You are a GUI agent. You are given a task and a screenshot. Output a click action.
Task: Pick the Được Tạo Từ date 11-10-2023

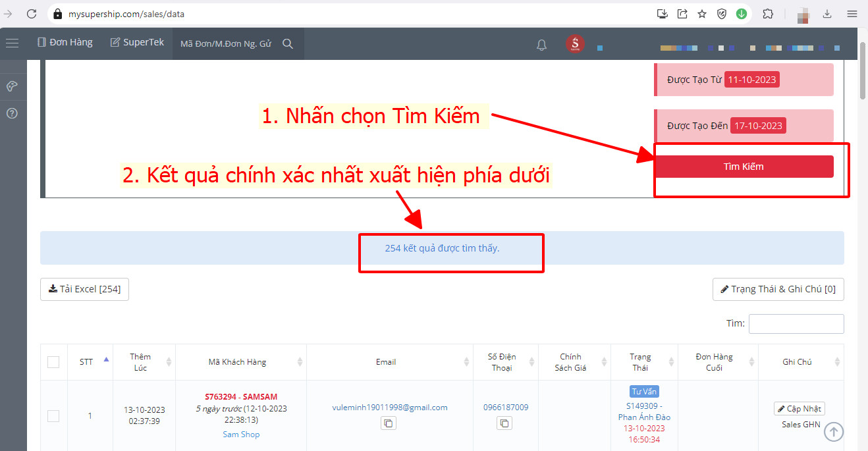tap(751, 80)
